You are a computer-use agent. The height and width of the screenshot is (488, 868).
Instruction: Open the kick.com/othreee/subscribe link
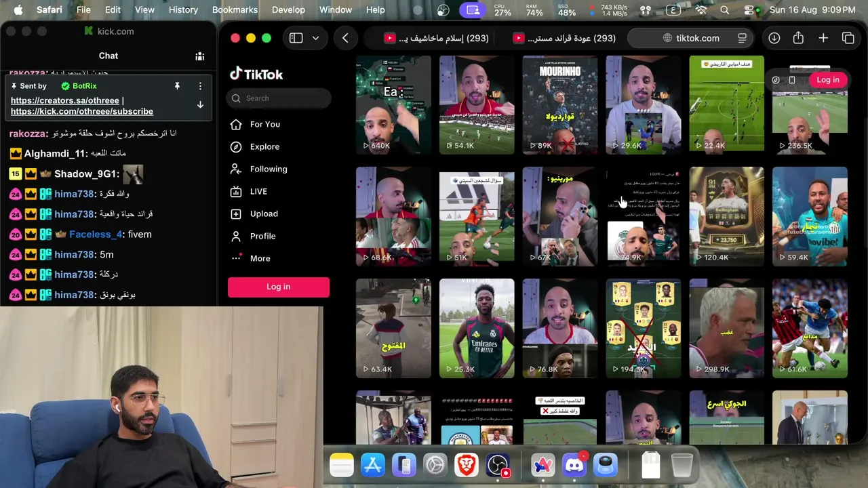(x=82, y=111)
